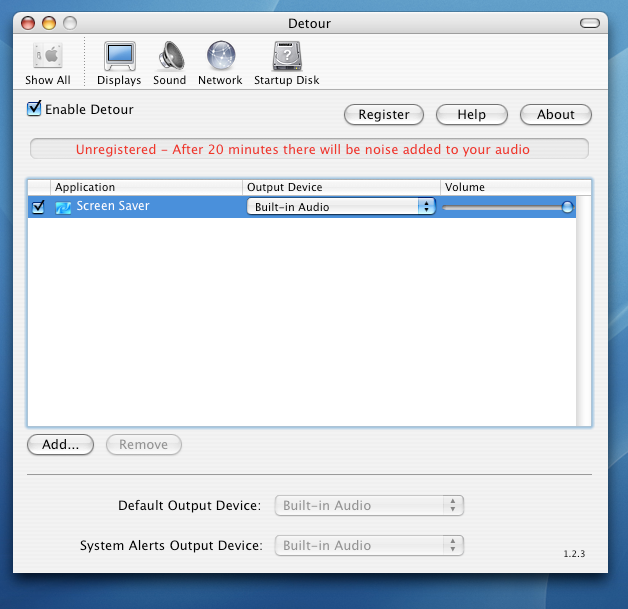Click the Register button
Image resolution: width=628 pixels, height=609 pixels.
(384, 115)
